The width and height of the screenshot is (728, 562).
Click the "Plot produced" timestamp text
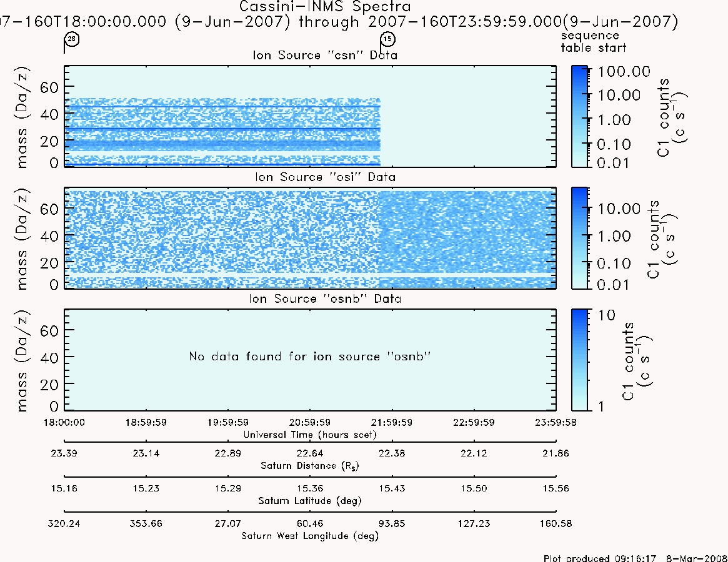pos(636,558)
